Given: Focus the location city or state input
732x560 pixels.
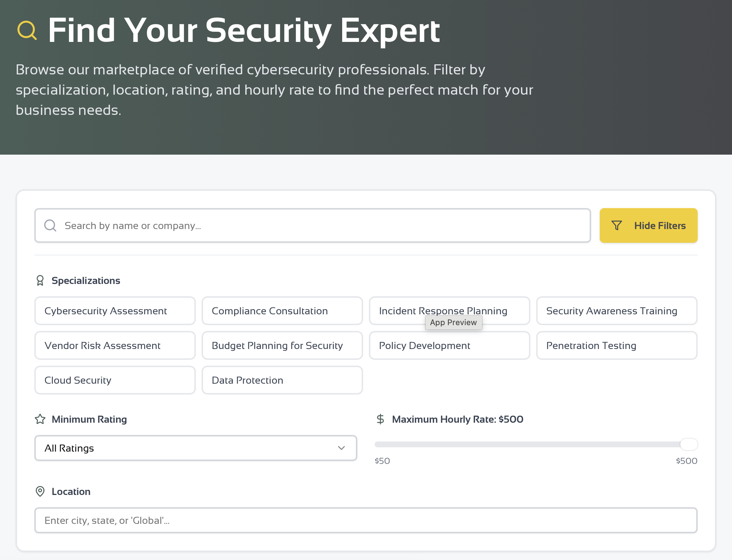Looking at the screenshot, I should [x=366, y=520].
